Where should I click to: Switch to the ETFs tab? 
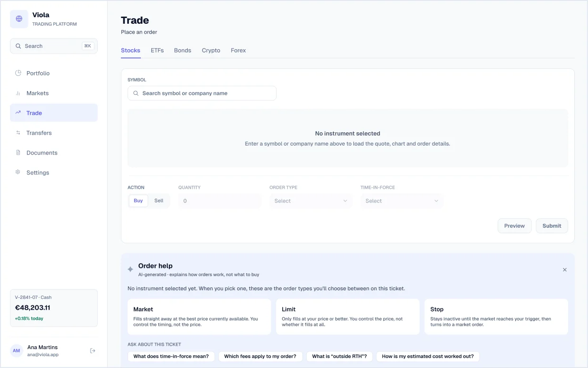(157, 50)
